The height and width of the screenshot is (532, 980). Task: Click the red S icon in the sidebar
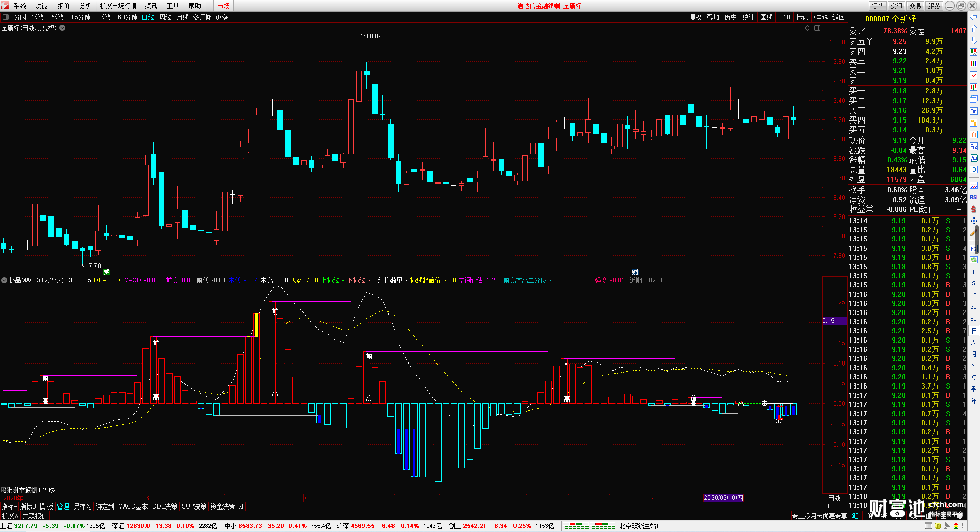pyautogui.click(x=974, y=209)
